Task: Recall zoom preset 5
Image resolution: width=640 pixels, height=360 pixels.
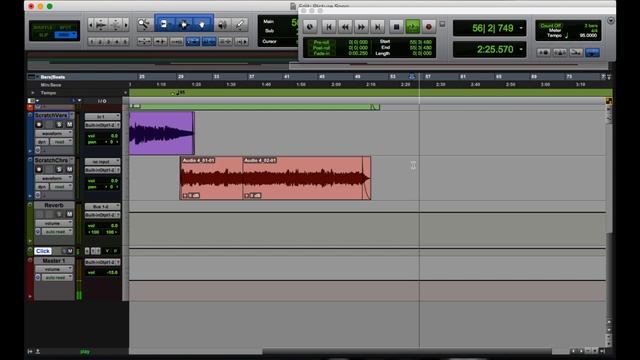Action: (x=125, y=42)
